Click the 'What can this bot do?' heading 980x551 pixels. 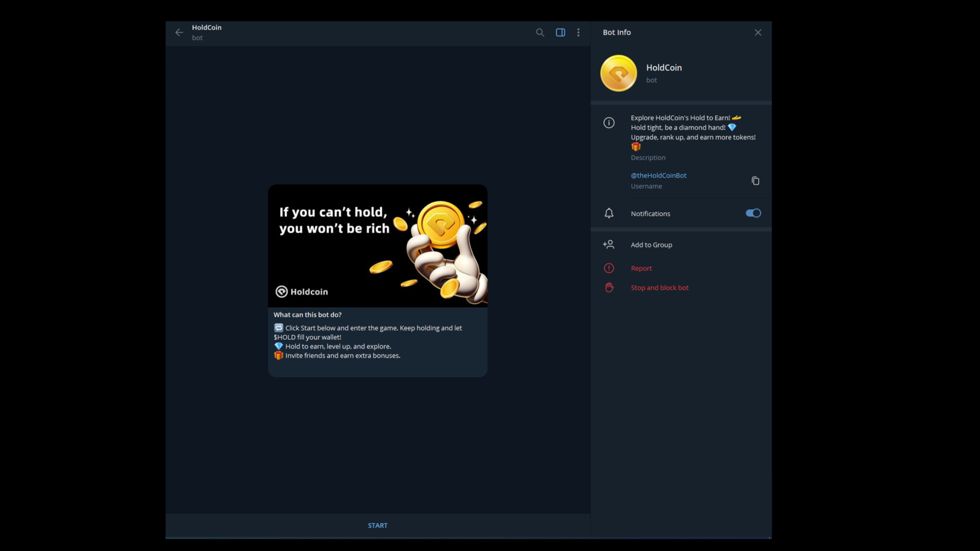pyautogui.click(x=307, y=315)
